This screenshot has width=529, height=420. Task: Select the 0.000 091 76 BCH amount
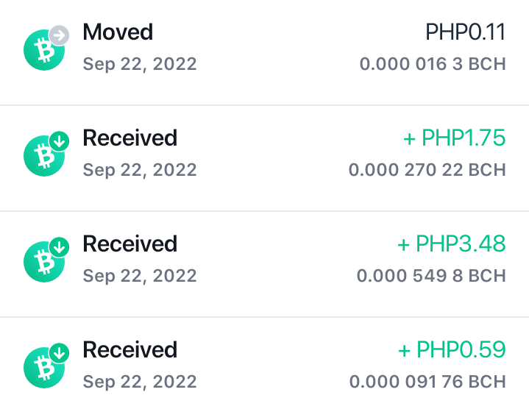tap(427, 382)
